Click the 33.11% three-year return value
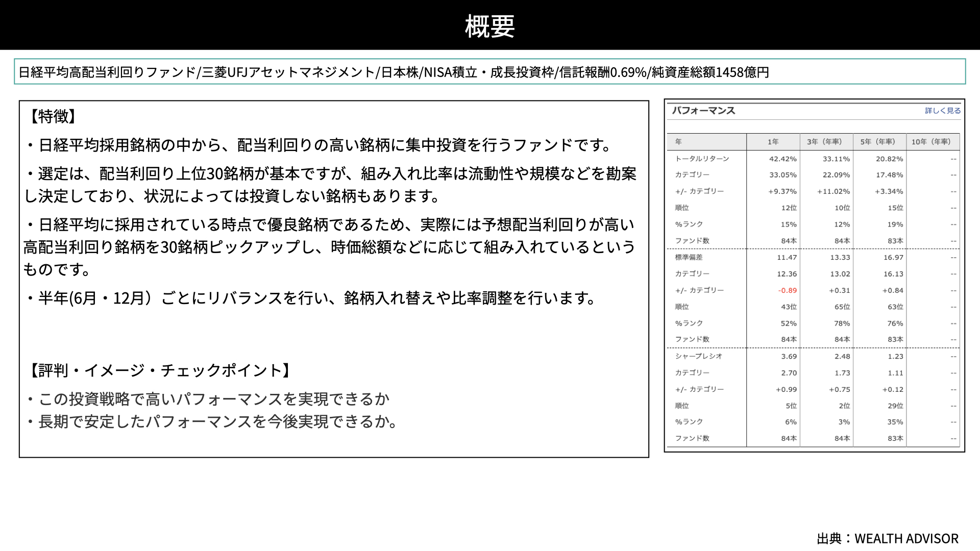Viewport: 980px width, 551px height. pyautogui.click(x=836, y=159)
